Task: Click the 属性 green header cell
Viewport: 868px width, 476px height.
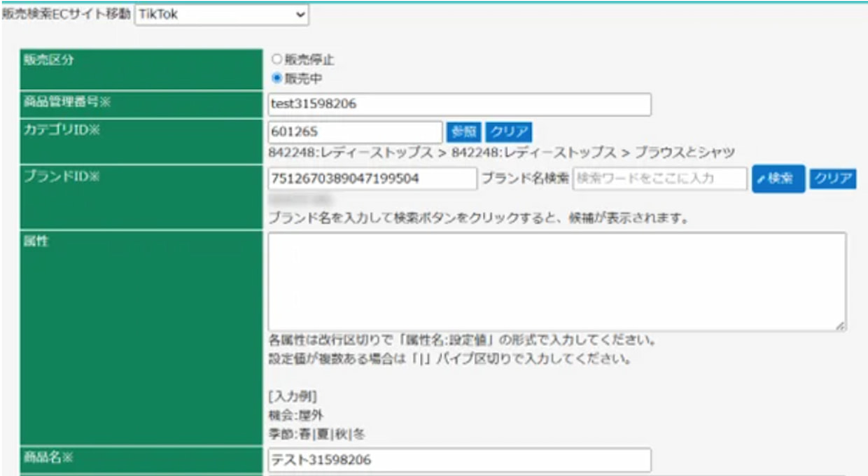Action: coord(140,337)
